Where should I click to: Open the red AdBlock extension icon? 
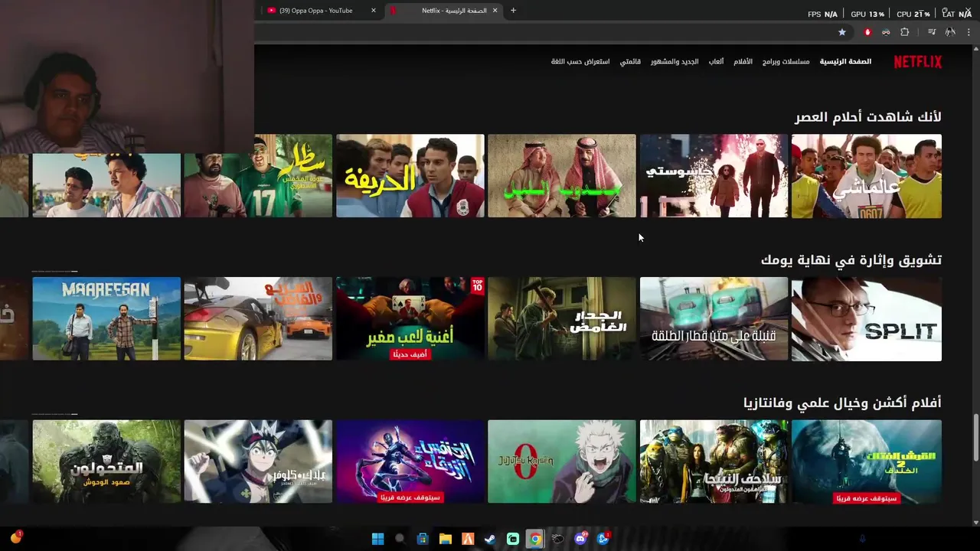click(867, 32)
